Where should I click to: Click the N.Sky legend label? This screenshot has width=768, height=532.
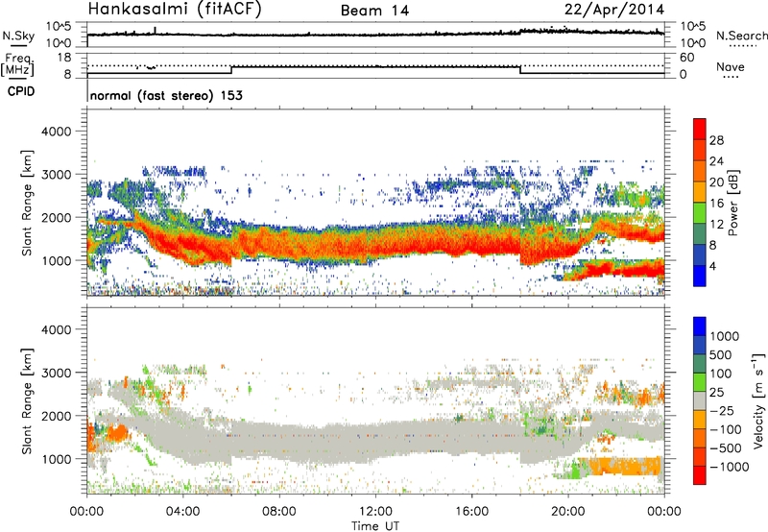coord(18,36)
